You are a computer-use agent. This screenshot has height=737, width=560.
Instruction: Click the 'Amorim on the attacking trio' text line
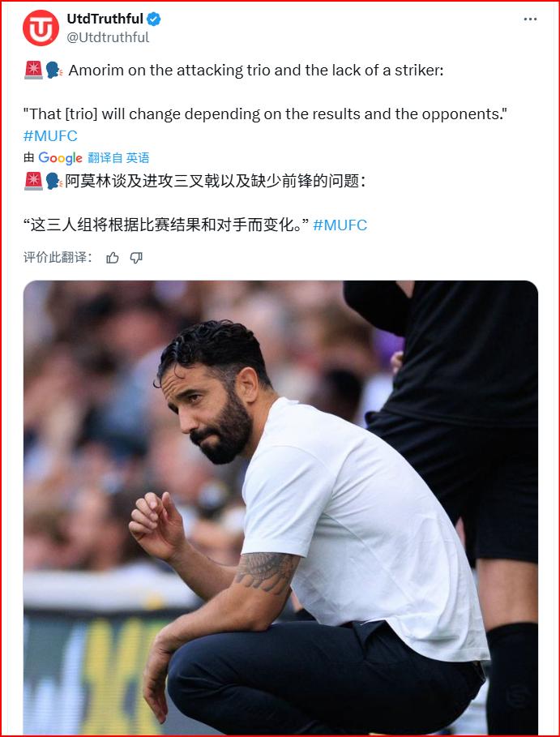tap(256, 71)
